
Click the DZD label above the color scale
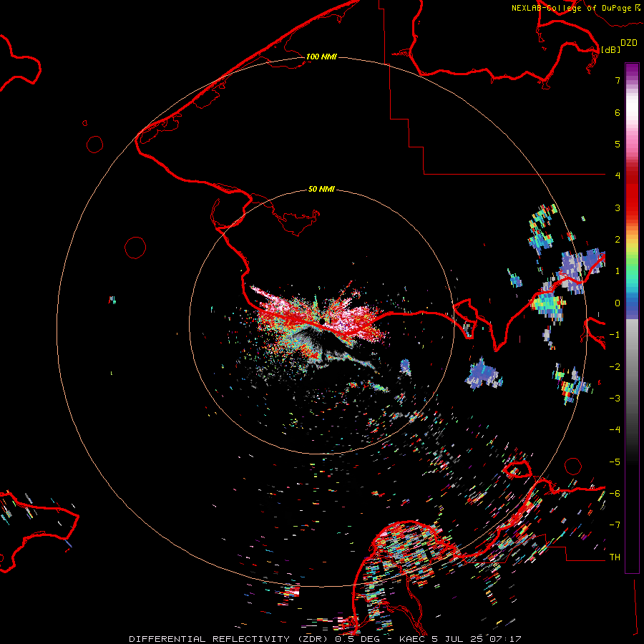pyautogui.click(x=629, y=43)
